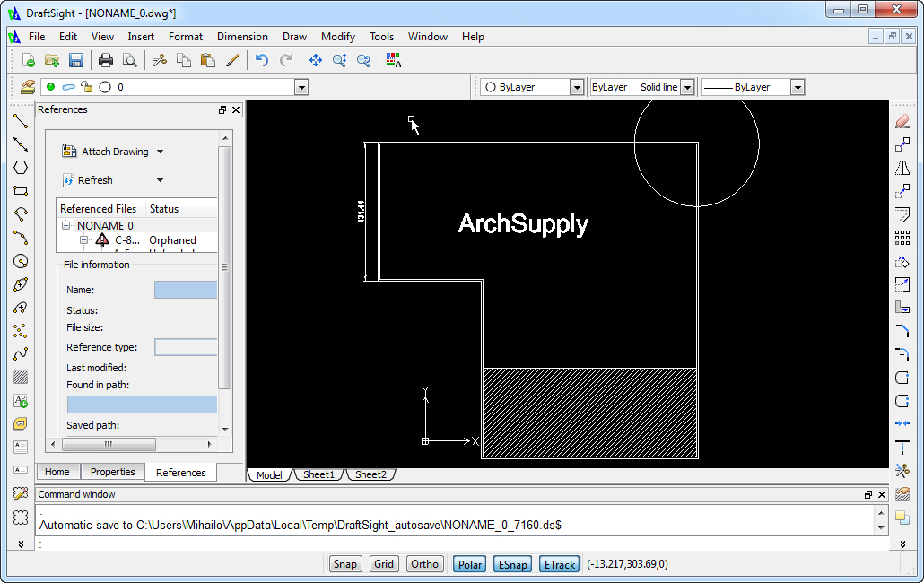Toggle ESnap off
The width and height of the screenshot is (924, 583).
[512, 564]
